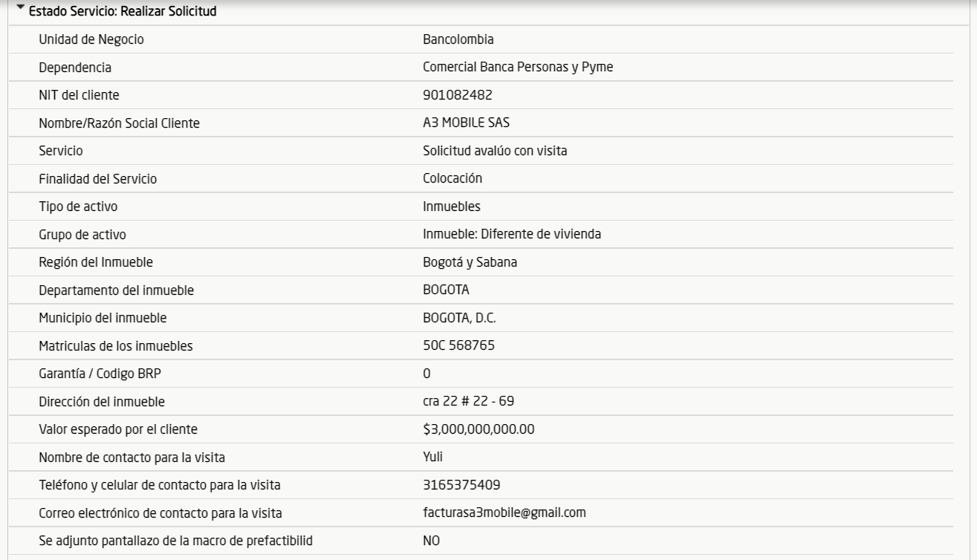This screenshot has width=977, height=560.
Task: Select the NIT number 901082482
Action: pos(457,95)
